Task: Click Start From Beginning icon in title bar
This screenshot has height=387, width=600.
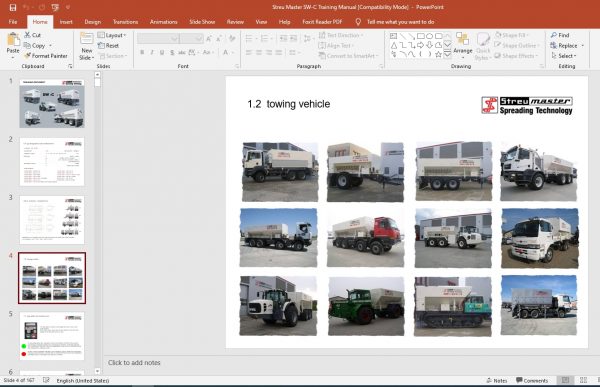Action: (x=55, y=7)
